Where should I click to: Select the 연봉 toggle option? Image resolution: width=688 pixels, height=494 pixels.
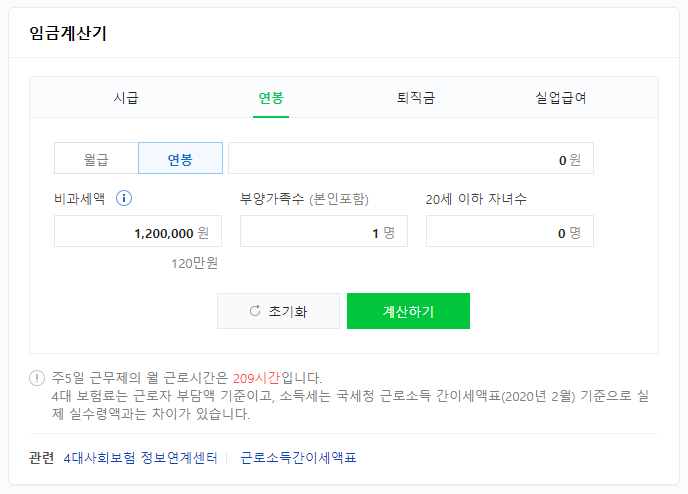tap(180, 158)
